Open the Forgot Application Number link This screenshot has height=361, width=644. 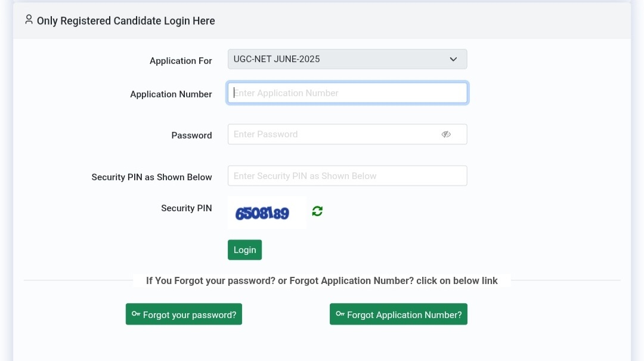pos(398,314)
